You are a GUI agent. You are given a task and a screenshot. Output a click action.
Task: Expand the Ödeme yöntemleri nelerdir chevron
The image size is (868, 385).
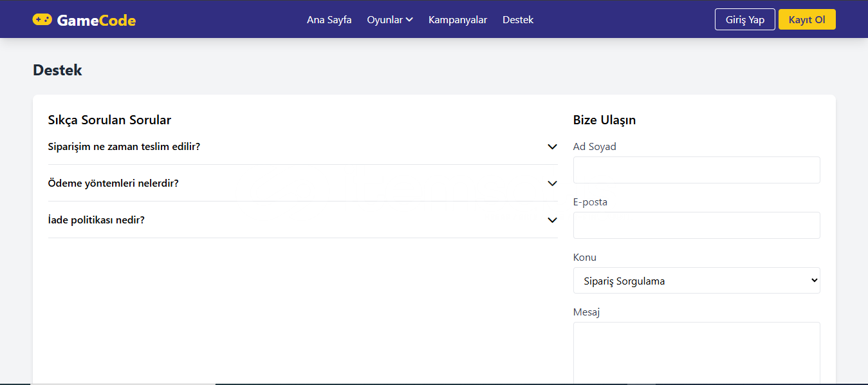click(552, 183)
